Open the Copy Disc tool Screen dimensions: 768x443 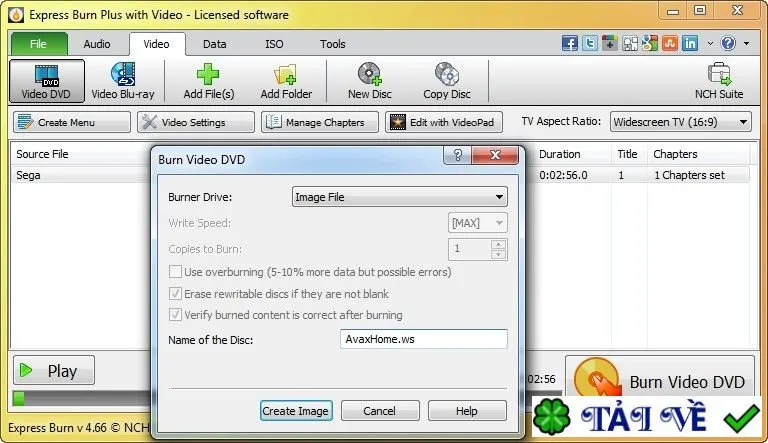(x=447, y=81)
